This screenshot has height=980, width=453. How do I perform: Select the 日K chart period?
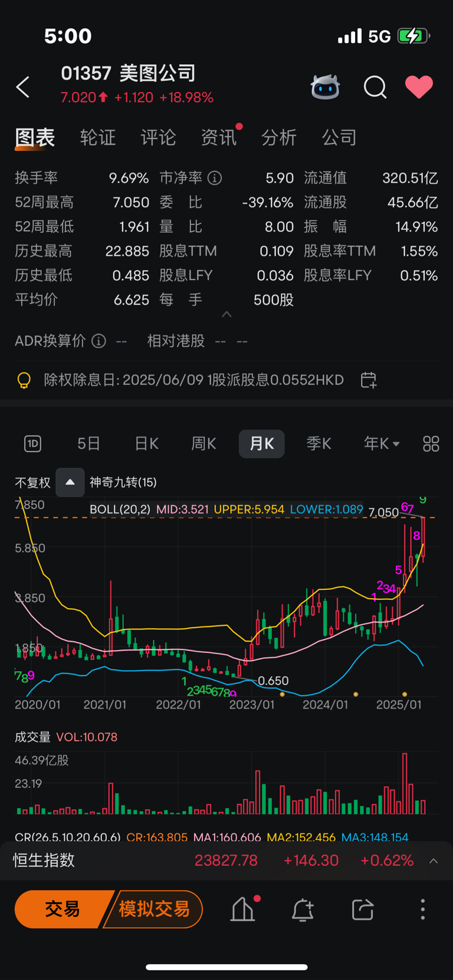[146, 444]
